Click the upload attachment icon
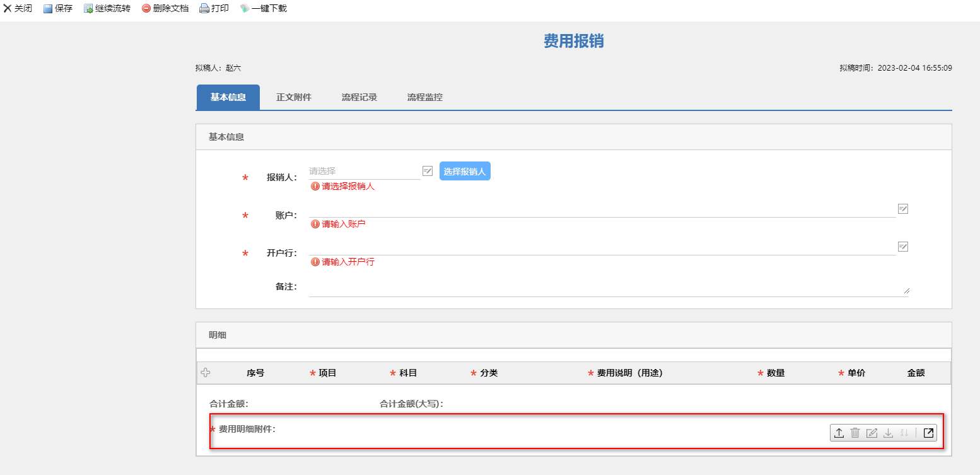 coord(839,433)
